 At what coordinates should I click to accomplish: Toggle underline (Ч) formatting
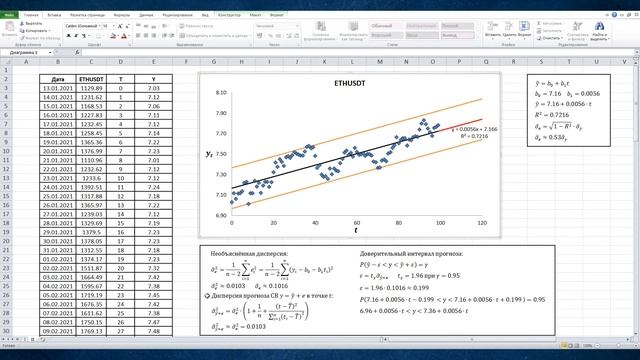pos(84,36)
